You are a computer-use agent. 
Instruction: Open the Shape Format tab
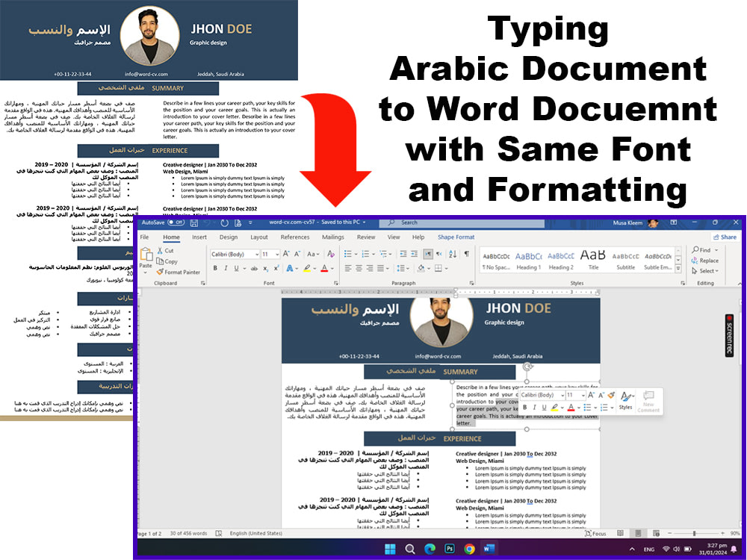point(456,237)
